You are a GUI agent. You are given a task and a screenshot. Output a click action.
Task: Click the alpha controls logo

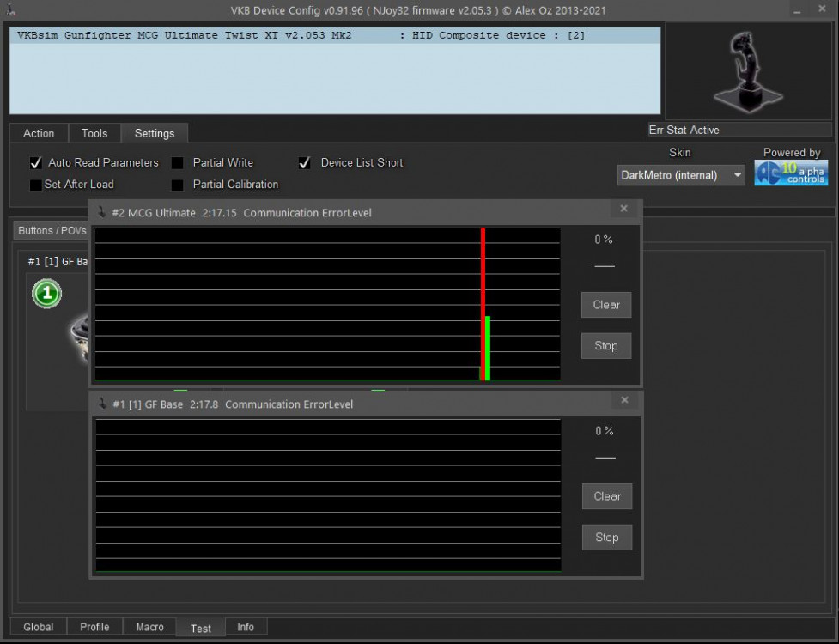coord(791,173)
